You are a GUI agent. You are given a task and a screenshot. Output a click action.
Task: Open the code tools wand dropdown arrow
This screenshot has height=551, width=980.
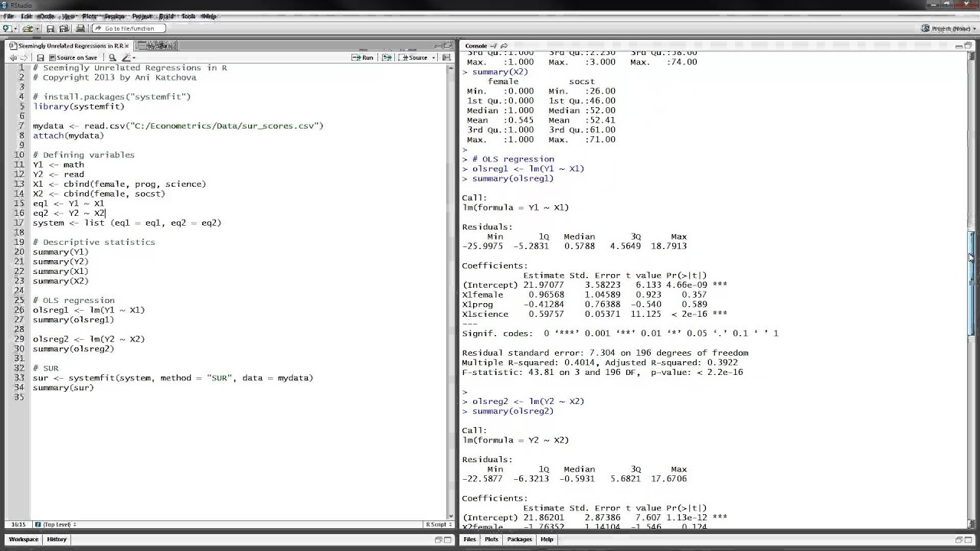coord(134,58)
